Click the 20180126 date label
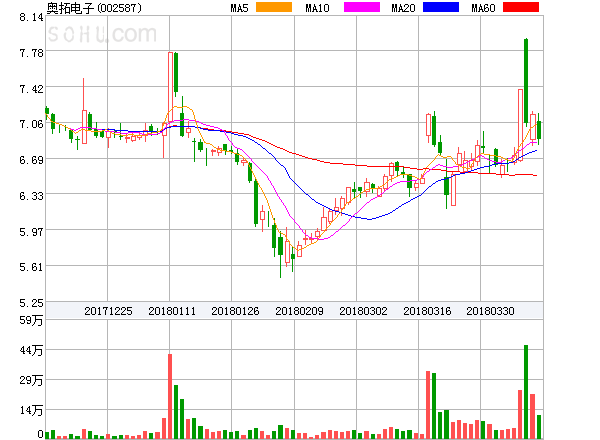600x440 pixels. click(235, 311)
